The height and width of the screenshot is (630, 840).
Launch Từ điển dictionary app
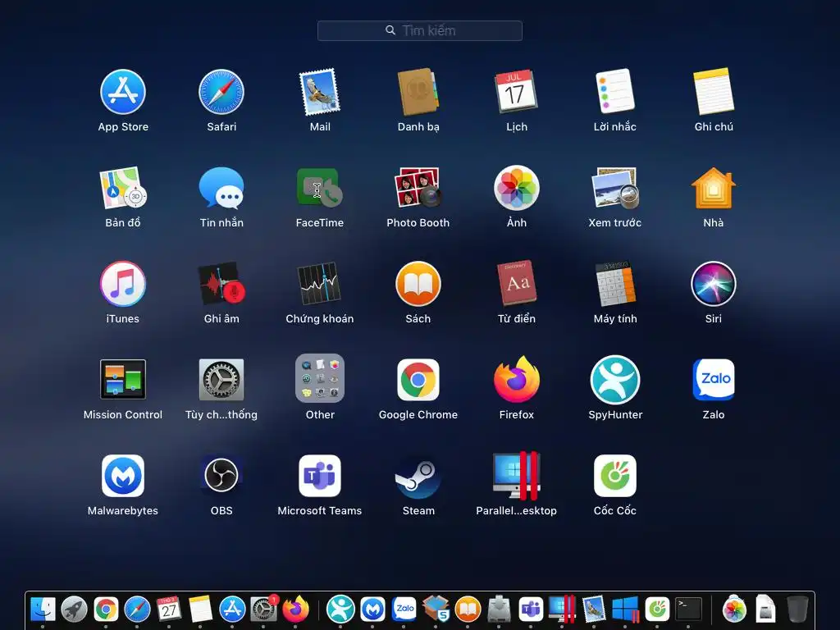[517, 283]
